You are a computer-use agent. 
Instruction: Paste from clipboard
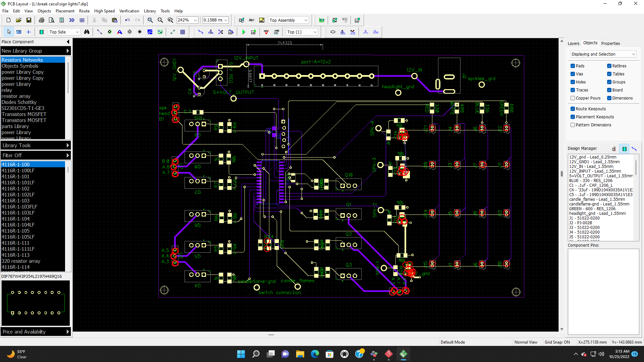(115, 20)
